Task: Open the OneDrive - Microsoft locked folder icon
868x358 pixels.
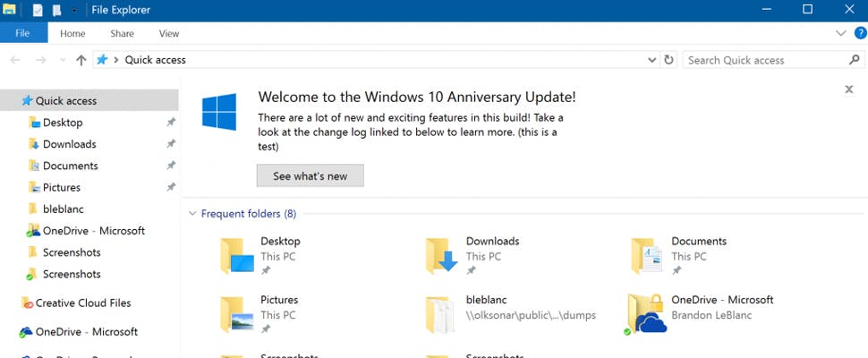Action: click(x=647, y=314)
